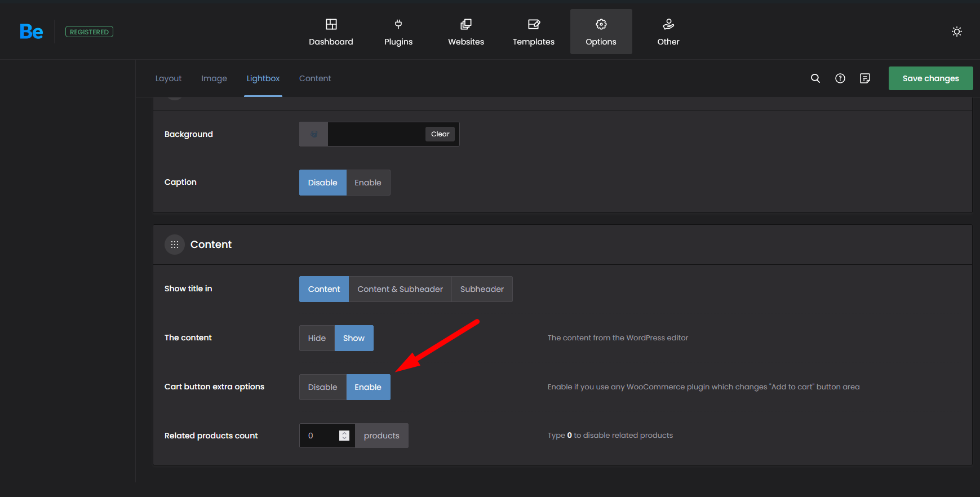Open the notes/changelog icon
The height and width of the screenshot is (497, 980).
coord(865,78)
